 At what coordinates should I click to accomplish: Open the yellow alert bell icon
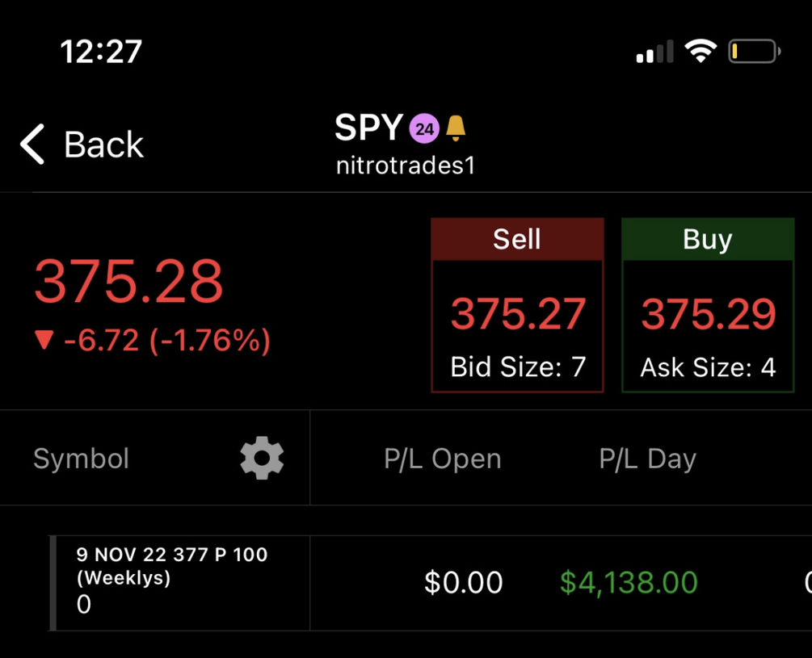coord(456,128)
